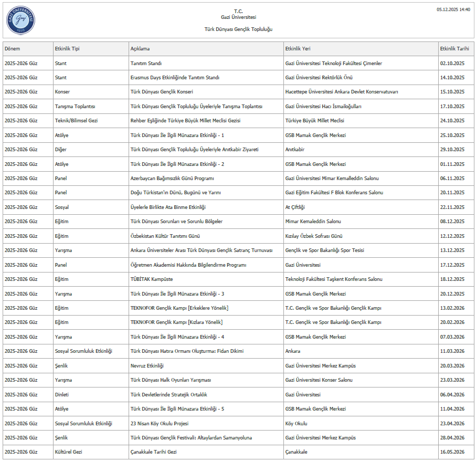Select the Etkinlik Tarihi column header
Image resolution: width=476 pixels, height=461 pixels.
[x=454, y=49]
